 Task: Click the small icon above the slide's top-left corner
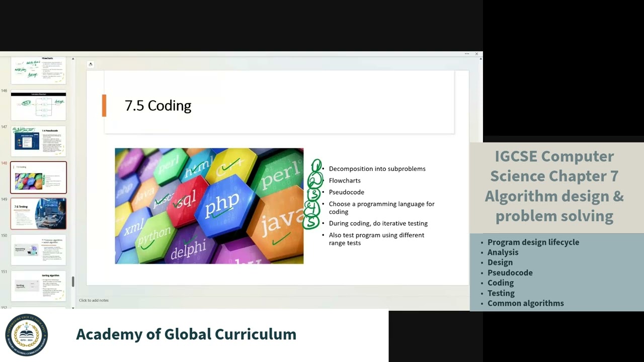[91, 64]
